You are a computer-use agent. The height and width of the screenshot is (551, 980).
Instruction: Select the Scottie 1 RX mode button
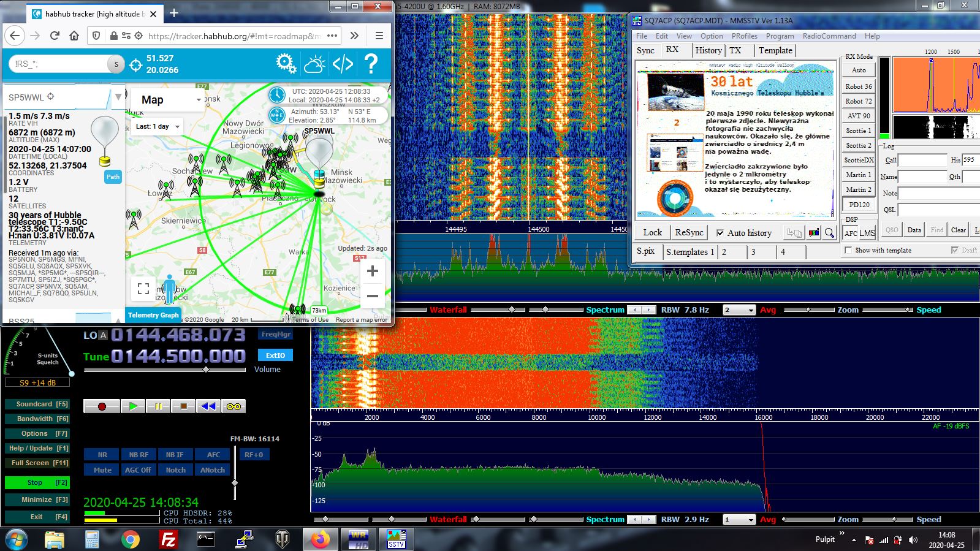[x=859, y=131]
